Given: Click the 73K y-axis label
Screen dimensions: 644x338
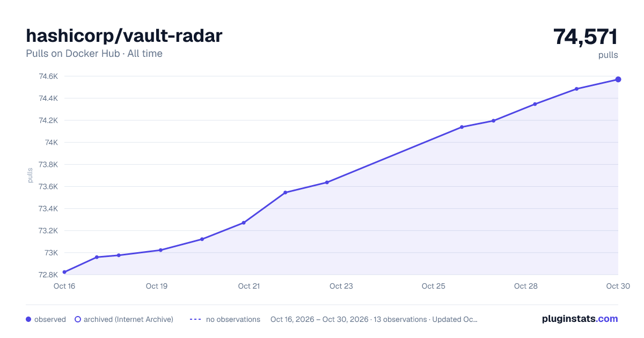Looking at the screenshot, I should coord(52,252).
